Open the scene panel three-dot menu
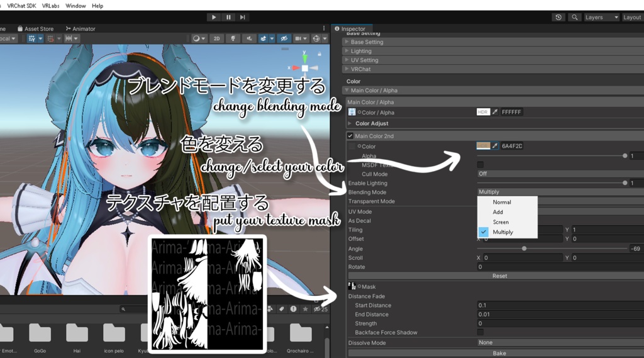Screen dimensions: 644x358 324,28
